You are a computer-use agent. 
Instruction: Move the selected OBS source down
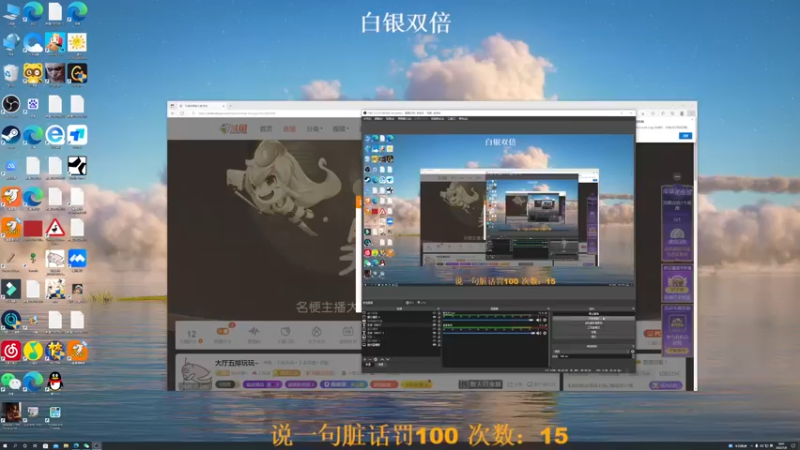(388, 359)
